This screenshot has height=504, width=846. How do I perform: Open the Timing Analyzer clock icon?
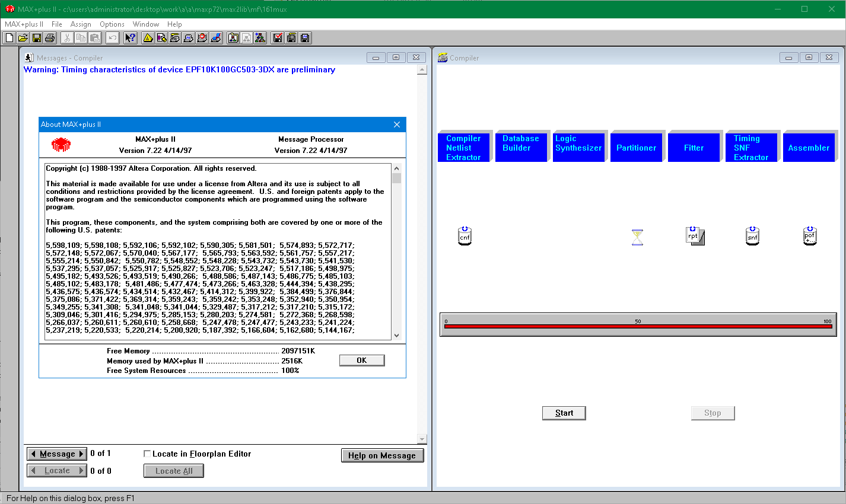tap(202, 38)
